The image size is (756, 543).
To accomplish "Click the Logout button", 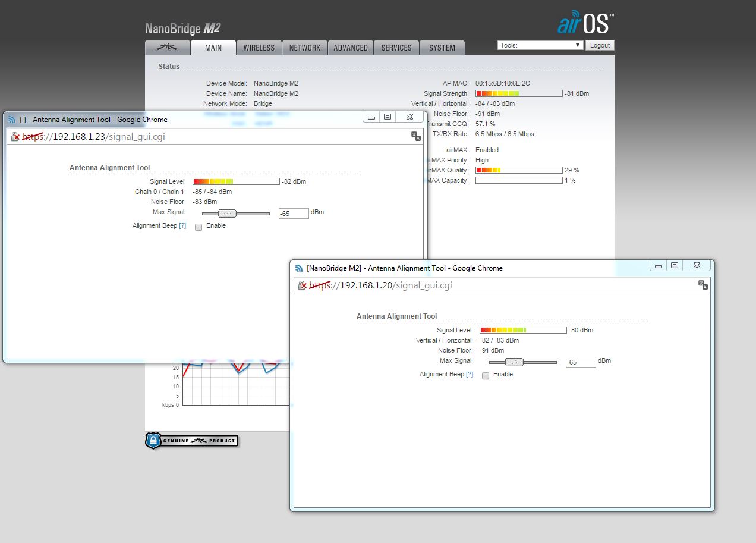I will (600, 45).
